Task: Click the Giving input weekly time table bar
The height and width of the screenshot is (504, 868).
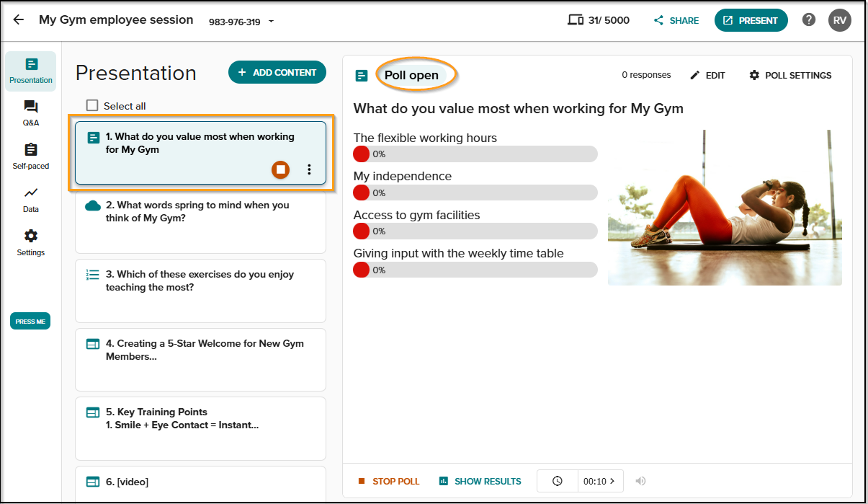Action: [x=475, y=270]
